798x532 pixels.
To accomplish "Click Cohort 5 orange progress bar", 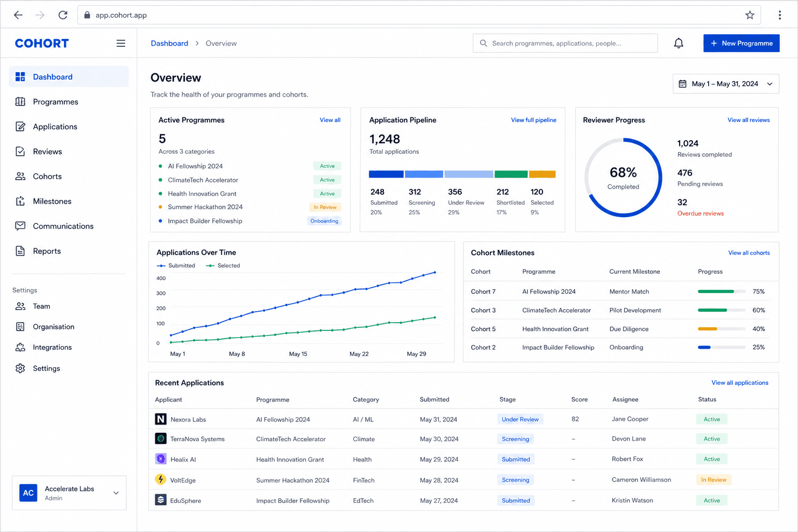I will pyautogui.click(x=722, y=329).
